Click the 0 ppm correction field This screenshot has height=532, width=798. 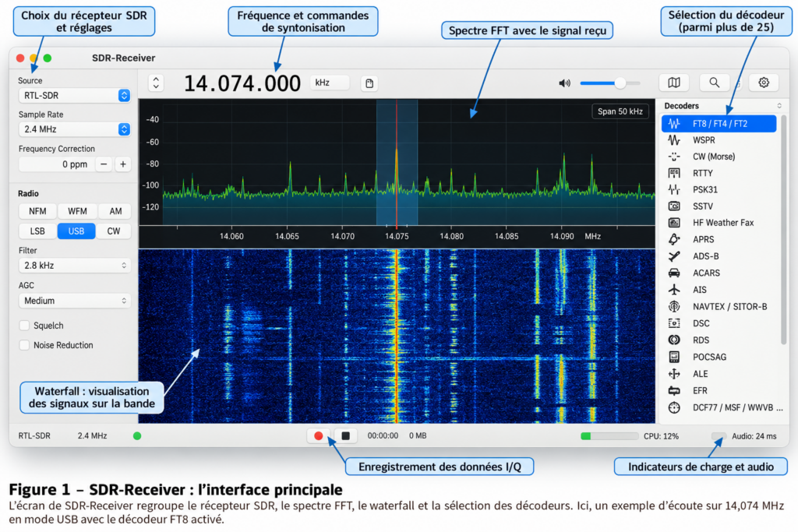56,164
